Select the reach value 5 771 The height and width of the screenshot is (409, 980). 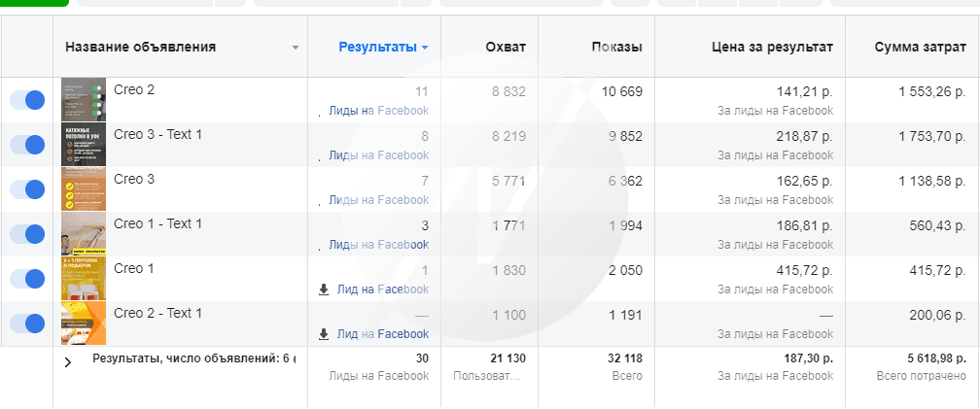coord(508,181)
